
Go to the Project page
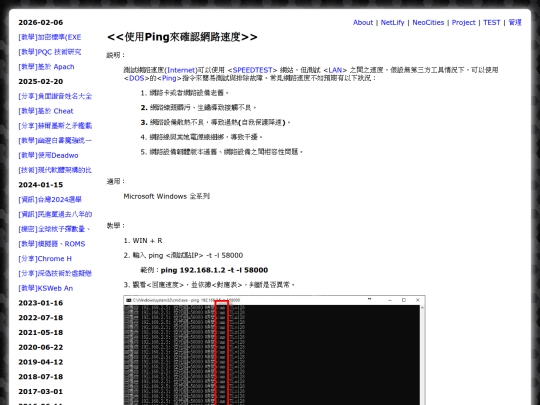click(x=463, y=22)
